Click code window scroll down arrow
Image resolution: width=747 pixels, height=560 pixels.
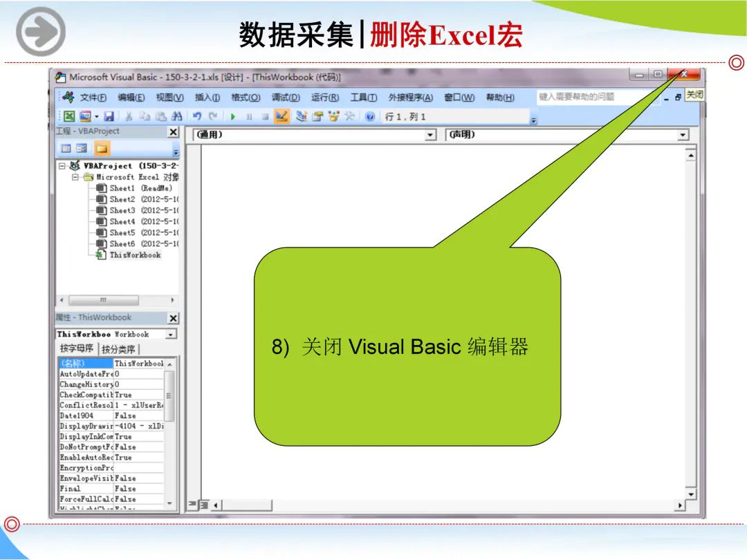click(x=691, y=494)
